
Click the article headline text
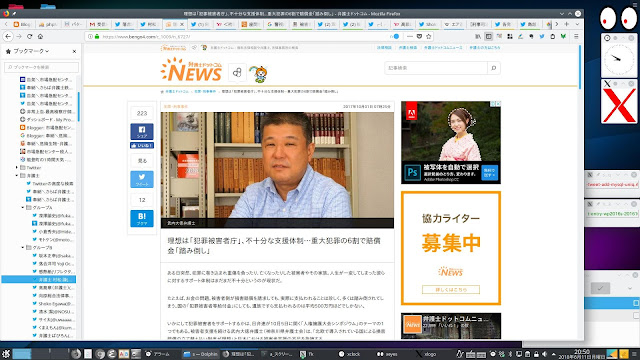click(274, 245)
